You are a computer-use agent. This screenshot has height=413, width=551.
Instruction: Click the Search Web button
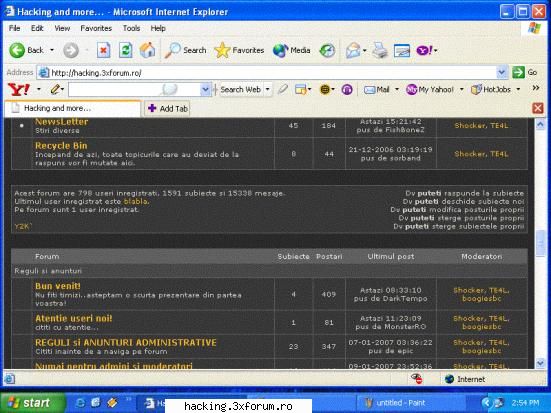(x=240, y=90)
